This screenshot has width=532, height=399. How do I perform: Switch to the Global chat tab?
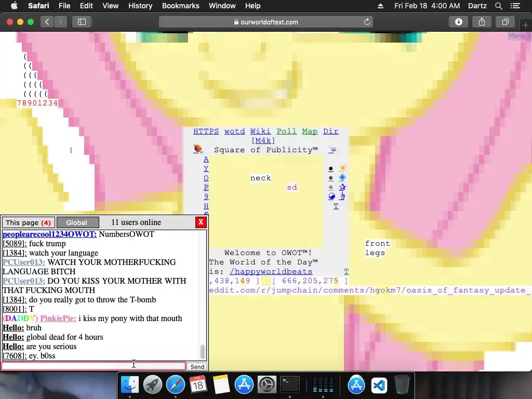[78, 222]
